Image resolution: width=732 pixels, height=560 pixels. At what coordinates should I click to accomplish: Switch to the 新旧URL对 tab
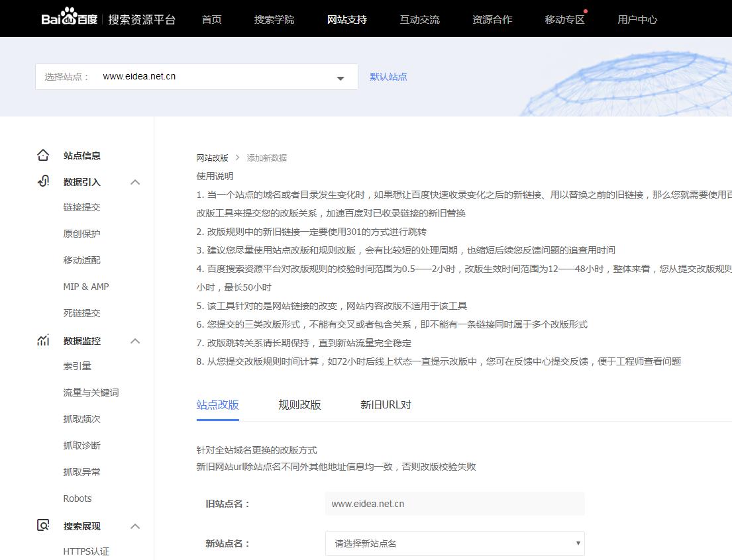[386, 404]
